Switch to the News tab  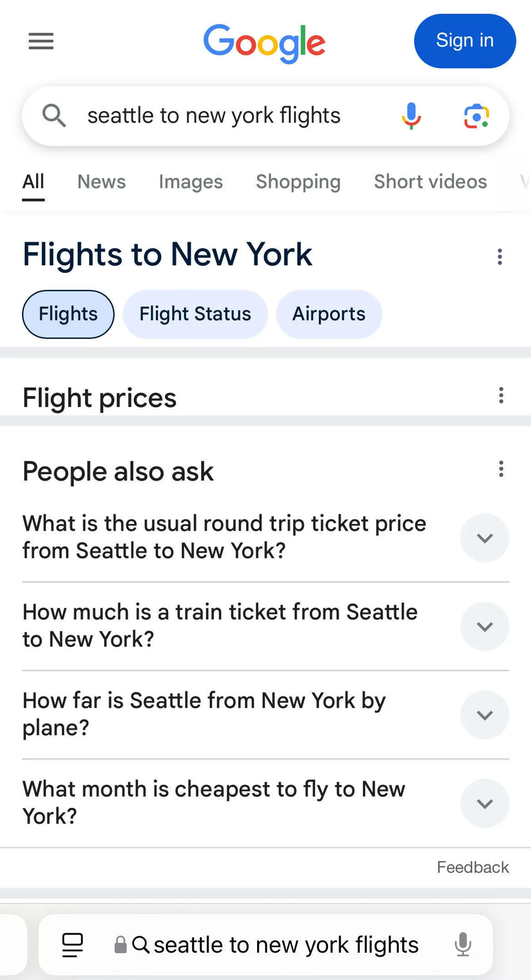(x=101, y=182)
